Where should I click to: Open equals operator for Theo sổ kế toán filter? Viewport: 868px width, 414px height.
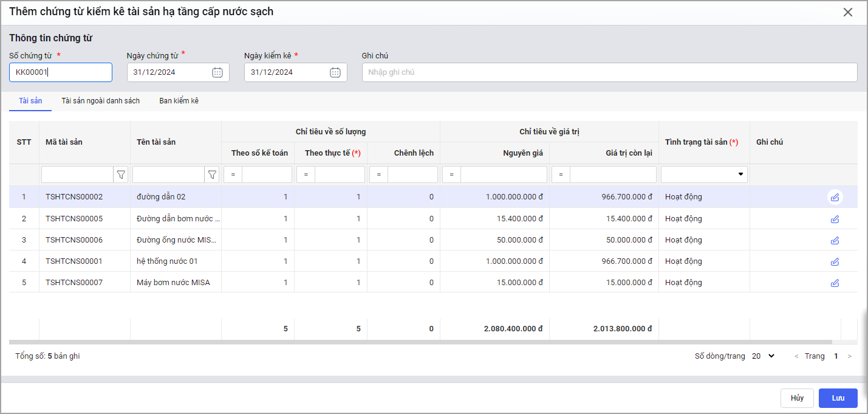233,175
